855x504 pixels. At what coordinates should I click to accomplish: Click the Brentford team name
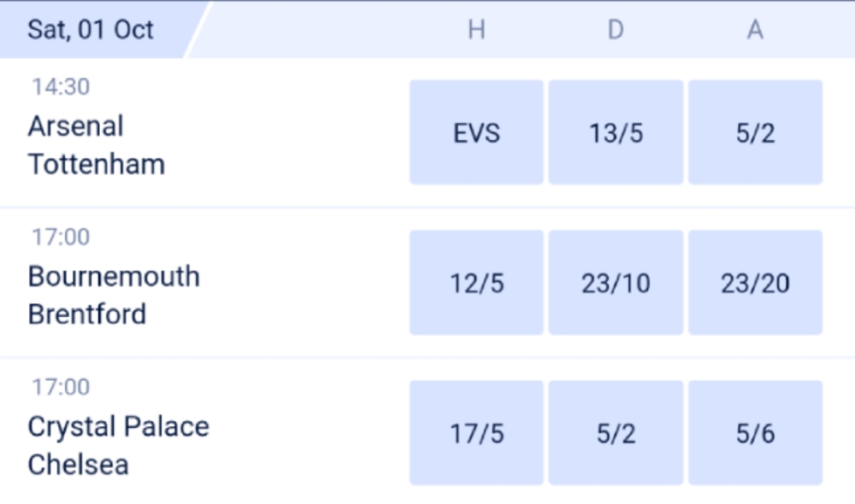(87, 314)
